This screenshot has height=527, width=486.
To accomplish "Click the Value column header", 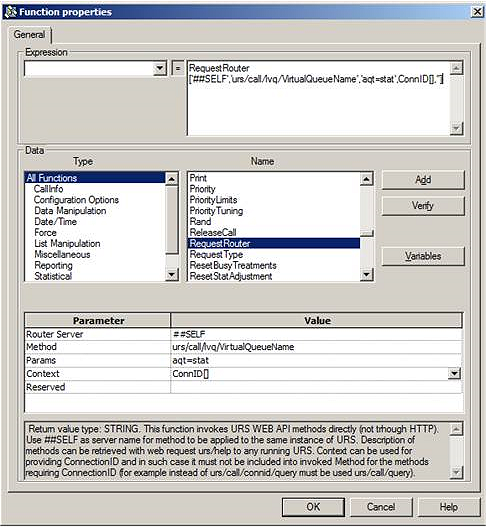I will coord(317,320).
